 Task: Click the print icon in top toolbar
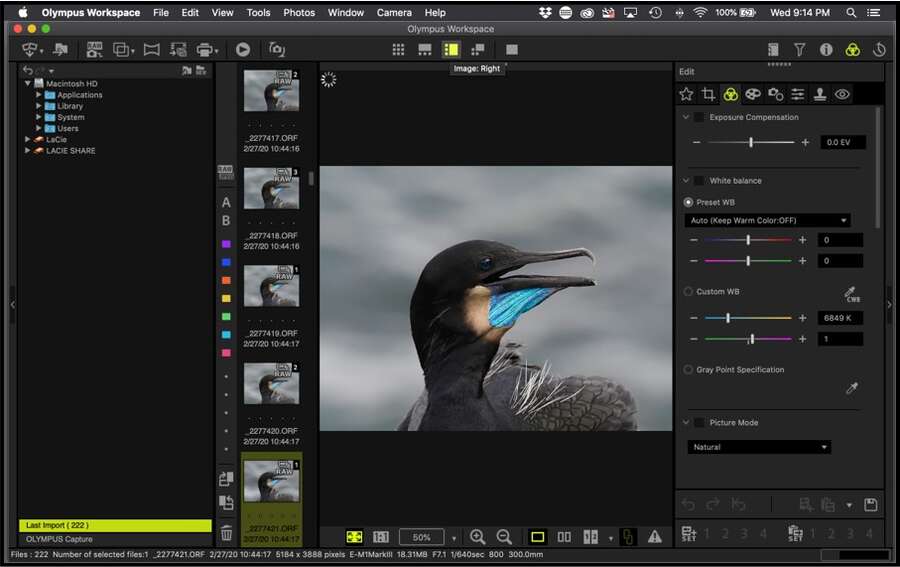pyautogui.click(x=205, y=49)
